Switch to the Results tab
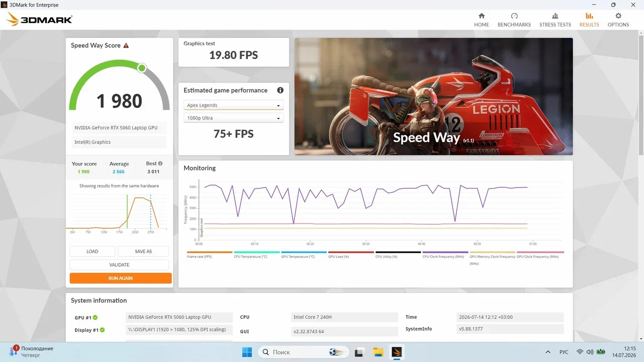644x362 pixels. click(589, 20)
